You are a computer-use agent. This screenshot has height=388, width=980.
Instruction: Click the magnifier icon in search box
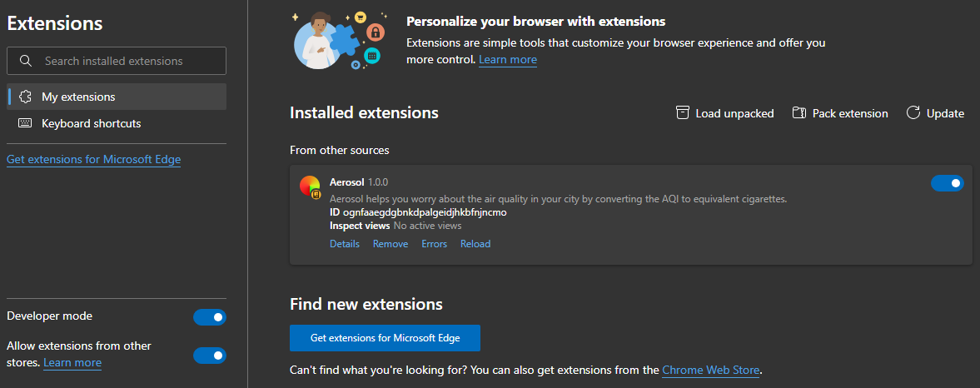pos(26,61)
